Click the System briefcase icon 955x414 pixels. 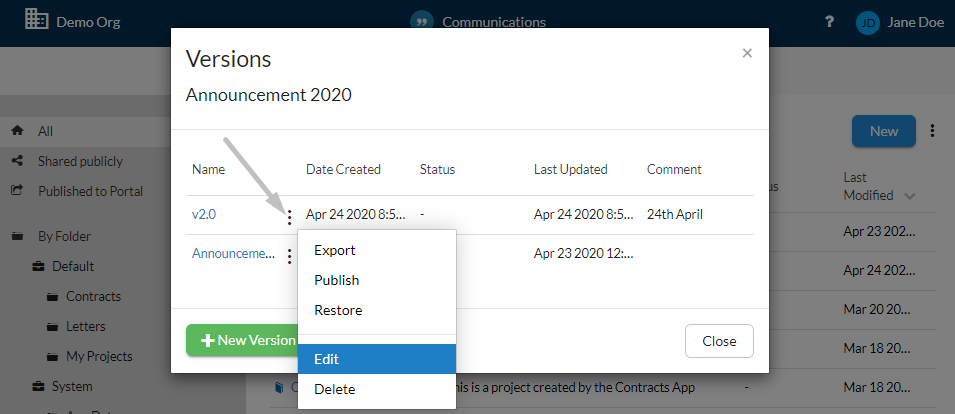tap(39, 386)
